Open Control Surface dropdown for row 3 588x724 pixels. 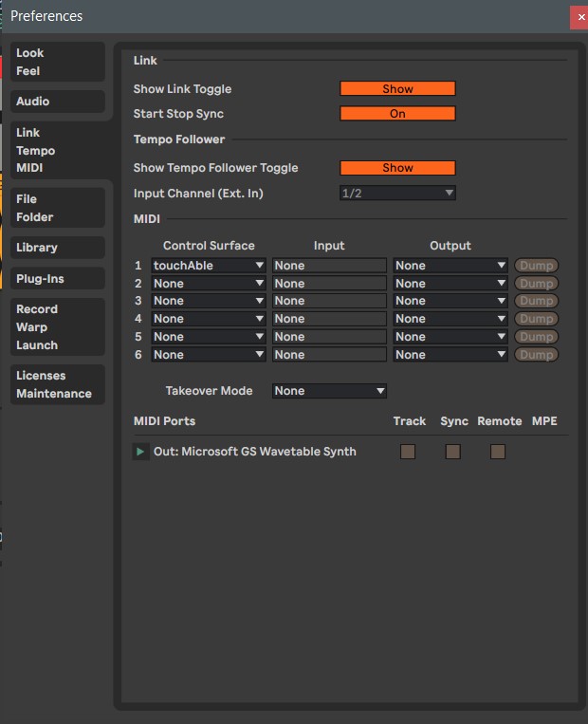coord(209,301)
